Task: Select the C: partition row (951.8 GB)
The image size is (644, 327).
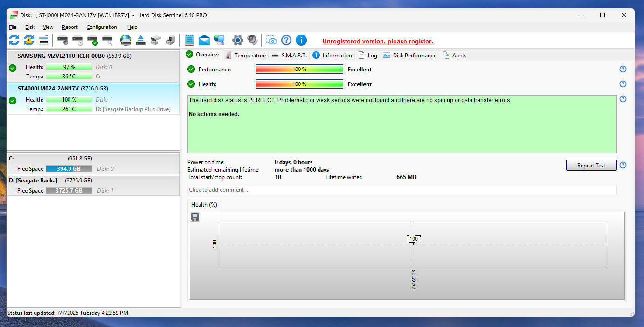Action: click(94, 164)
